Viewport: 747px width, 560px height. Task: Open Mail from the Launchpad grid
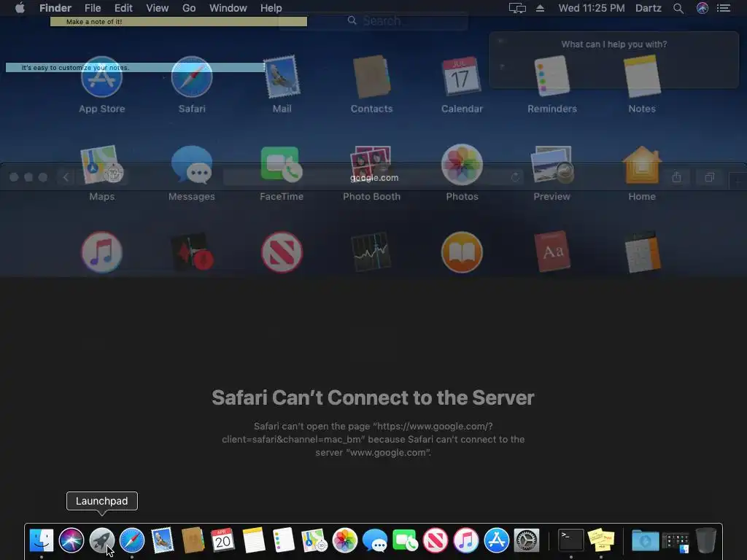[282, 77]
